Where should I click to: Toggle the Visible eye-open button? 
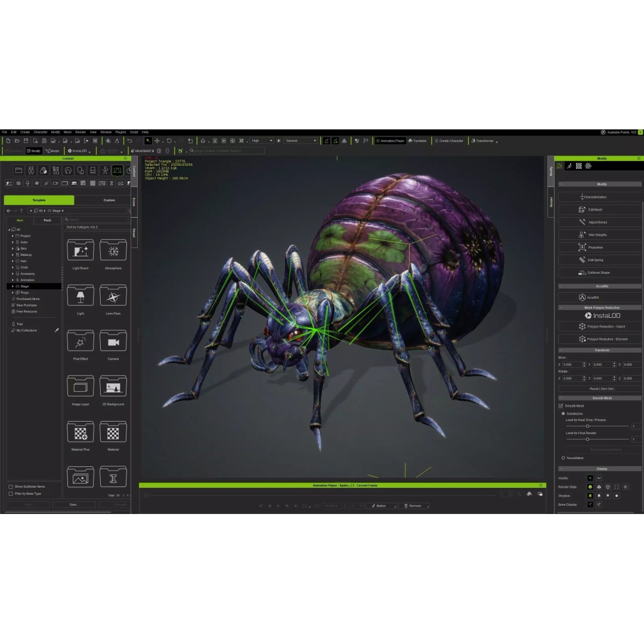590,478
